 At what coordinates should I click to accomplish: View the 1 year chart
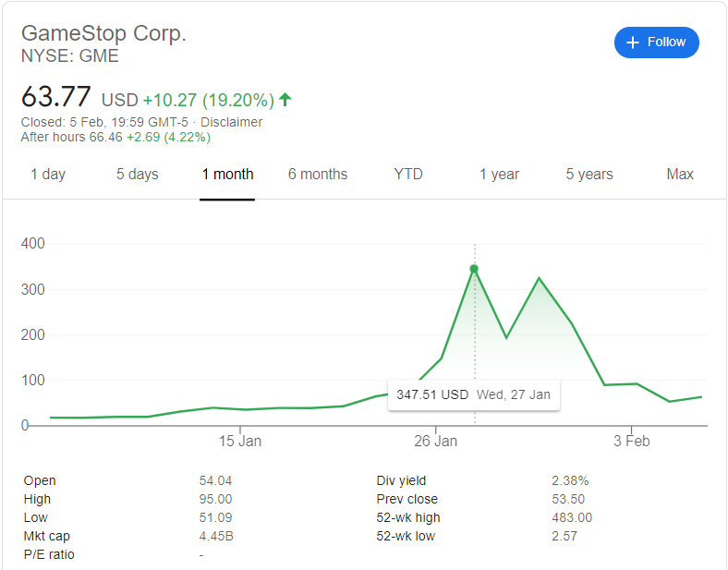point(499,174)
